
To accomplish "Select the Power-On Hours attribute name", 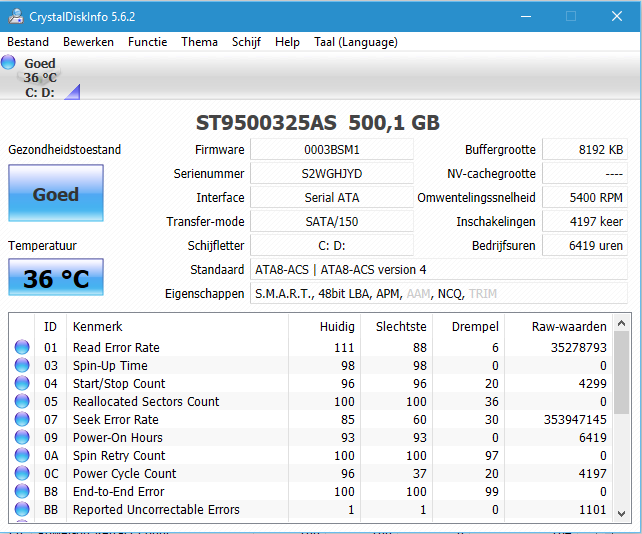I will tap(118, 437).
